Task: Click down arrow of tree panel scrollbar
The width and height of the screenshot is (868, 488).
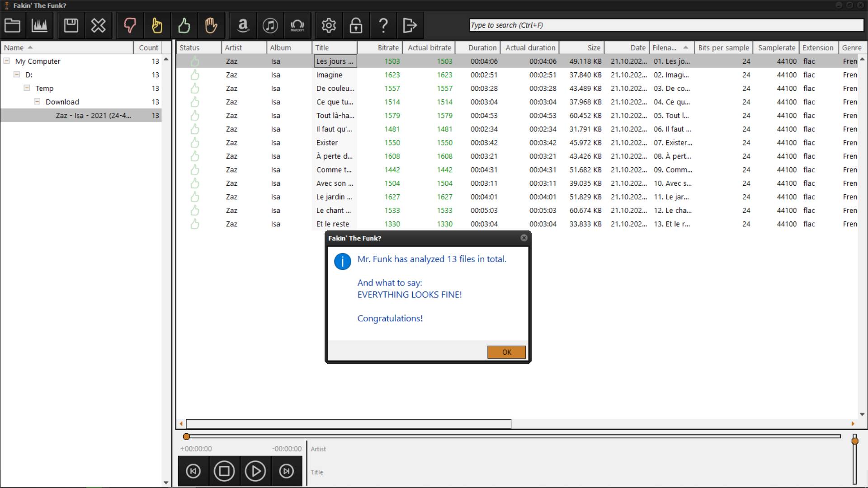Action: [166, 483]
